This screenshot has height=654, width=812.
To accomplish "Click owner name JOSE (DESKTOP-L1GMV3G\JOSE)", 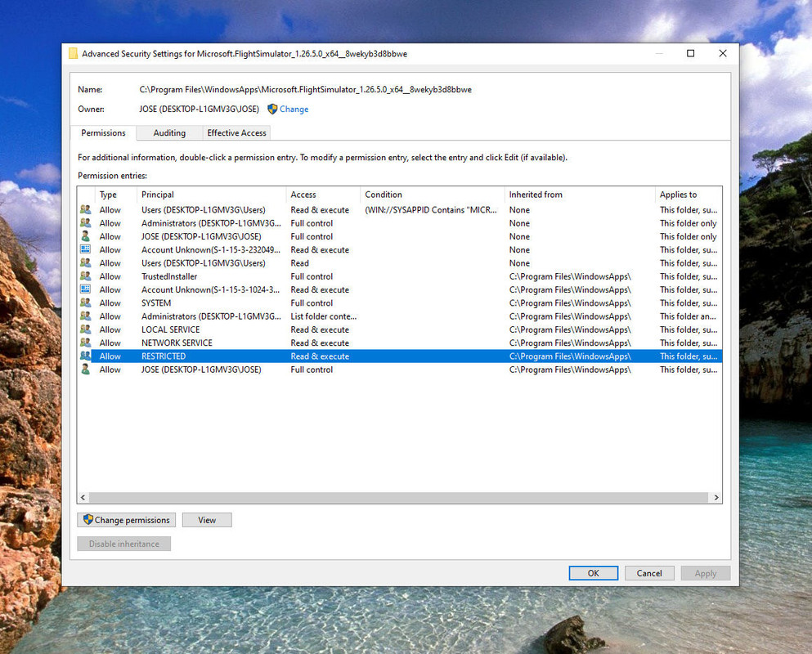I will [x=200, y=110].
